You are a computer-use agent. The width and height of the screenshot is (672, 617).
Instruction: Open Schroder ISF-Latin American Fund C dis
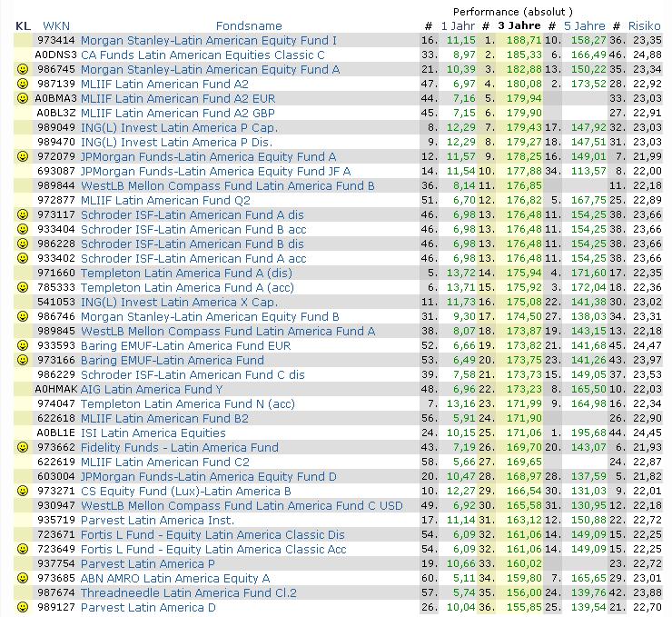[193, 374]
